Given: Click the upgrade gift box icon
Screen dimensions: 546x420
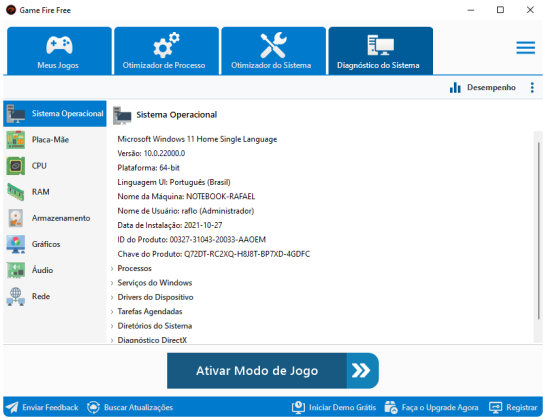Looking at the screenshot, I should (391, 407).
